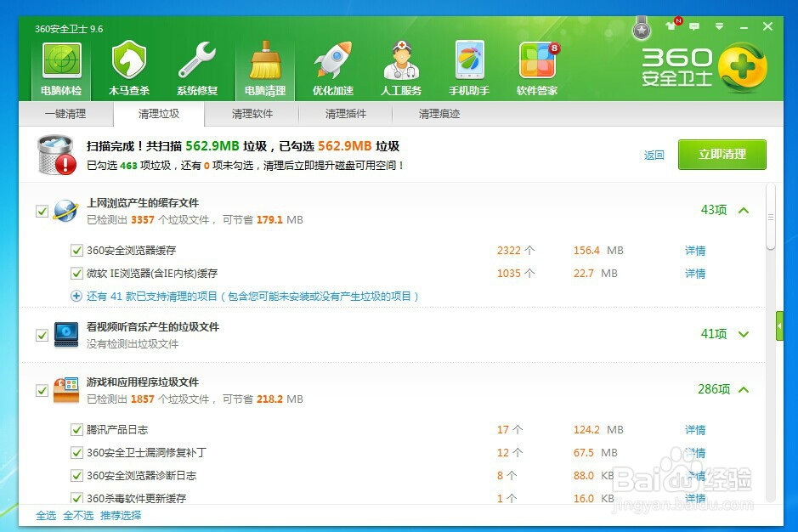Screen dimensions: 798x532
Task: Expand 还有 41 款已支持清理的项目 list
Action: click(252, 296)
